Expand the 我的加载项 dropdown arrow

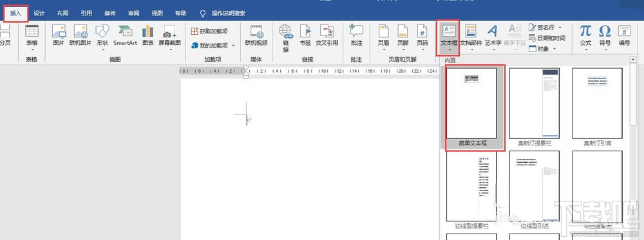(x=233, y=46)
